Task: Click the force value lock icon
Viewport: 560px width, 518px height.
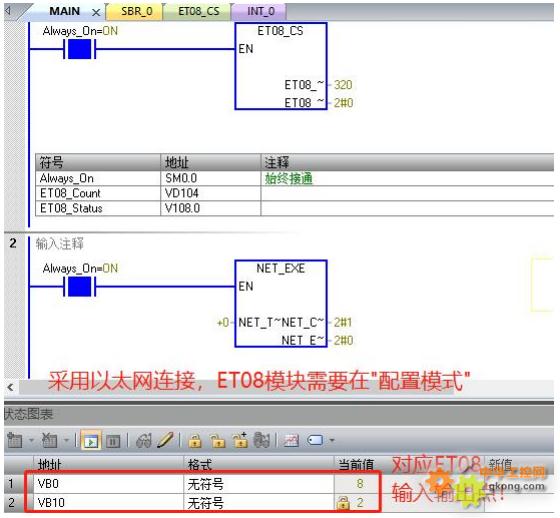Action: click(195, 441)
